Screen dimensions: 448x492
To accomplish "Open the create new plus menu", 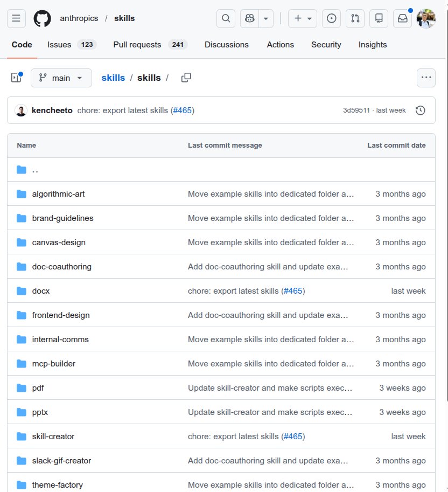I will coord(303,18).
